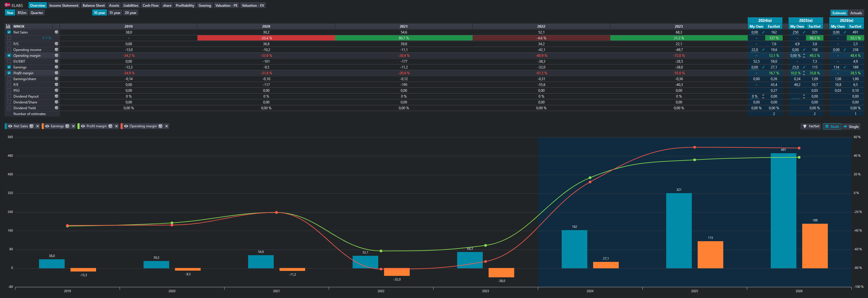Uncheck the Operating margin checkbox
868x298 pixels.
[9, 56]
